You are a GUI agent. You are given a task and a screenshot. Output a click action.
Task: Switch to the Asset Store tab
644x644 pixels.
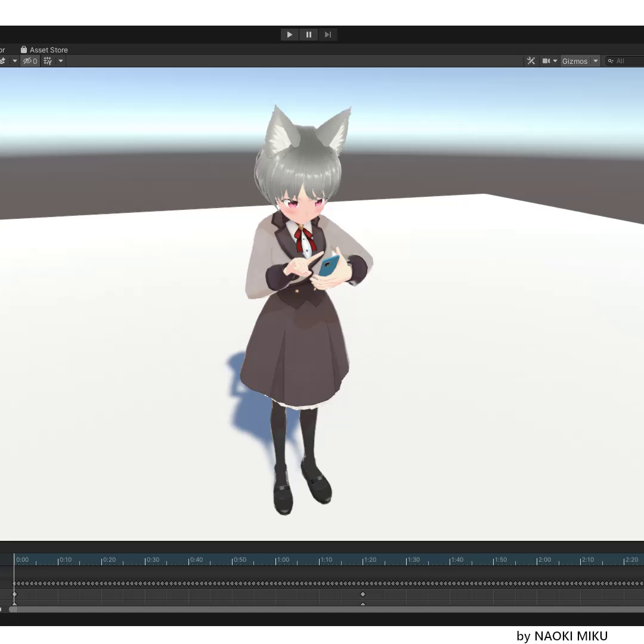[44, 49]
